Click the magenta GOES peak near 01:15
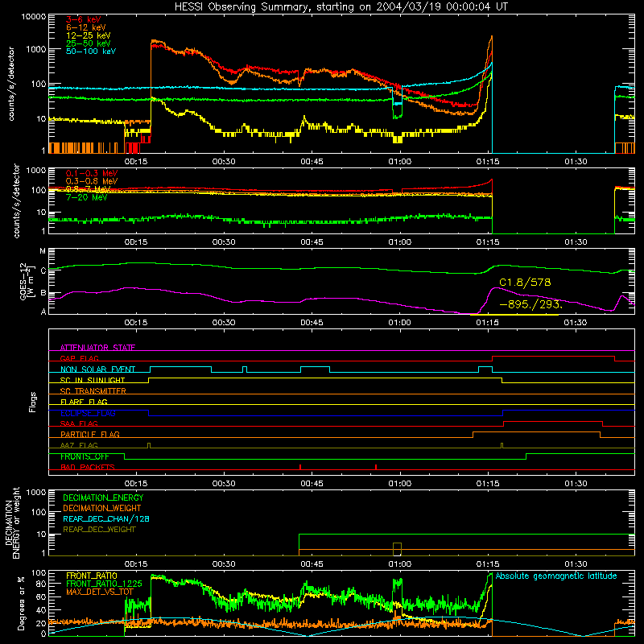The width and height of the screenshot is (644, 644). (496, 288)
